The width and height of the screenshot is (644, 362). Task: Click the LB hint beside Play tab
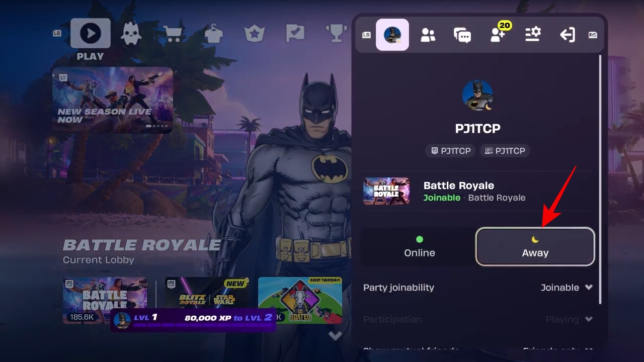pyautogui.click(x=57, y=34)
